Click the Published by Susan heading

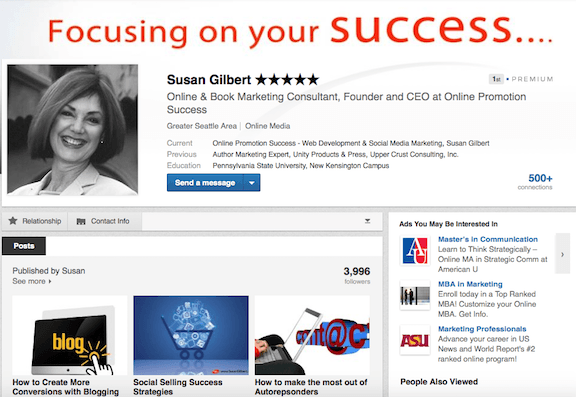click(49, 271)
